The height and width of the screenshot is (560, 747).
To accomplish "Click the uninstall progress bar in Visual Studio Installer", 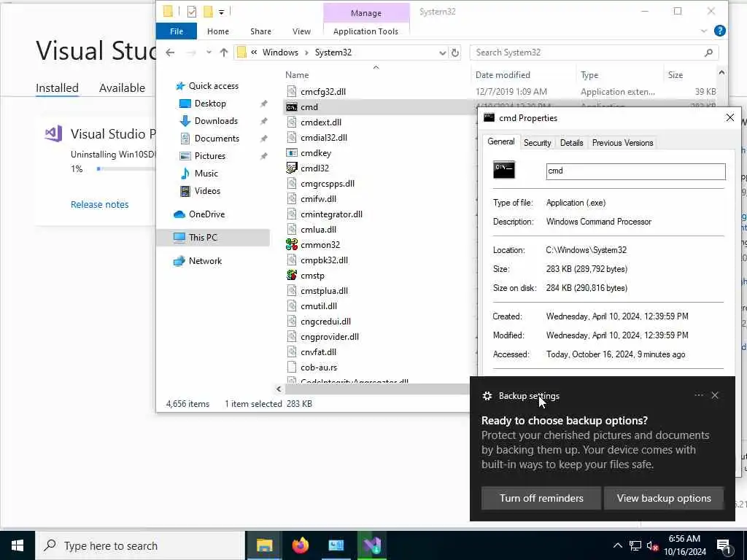I will [126, 168].
